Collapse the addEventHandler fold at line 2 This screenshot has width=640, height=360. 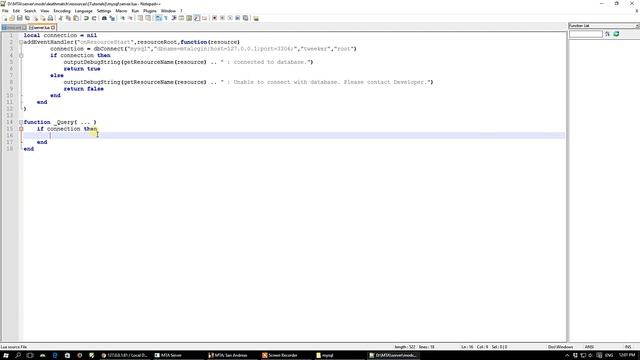pos(21,42)
